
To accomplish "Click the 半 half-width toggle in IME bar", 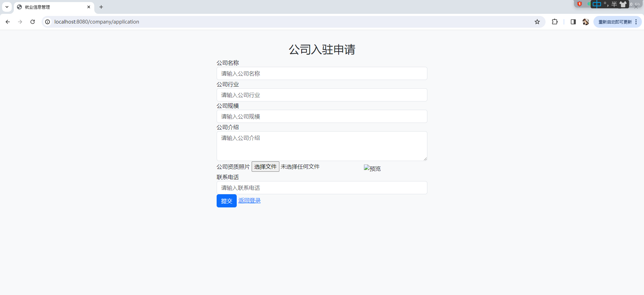I will (x=614, y=4).
